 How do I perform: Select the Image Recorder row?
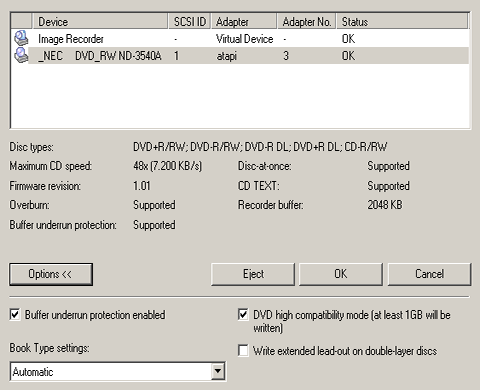(x=240, y=39)
